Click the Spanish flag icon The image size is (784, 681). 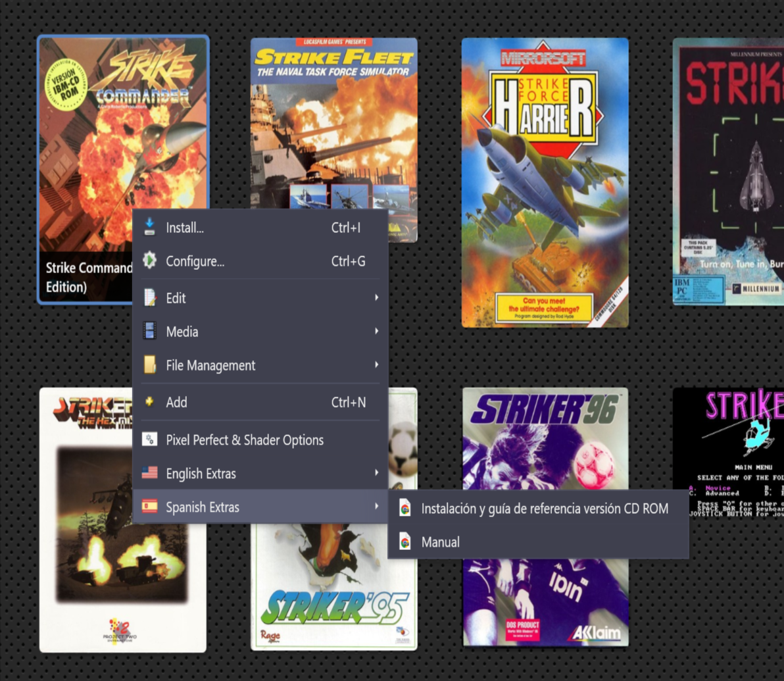(150, 507)
